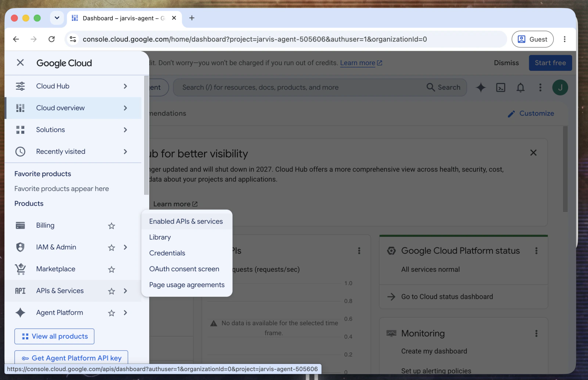588x380 pixels.
Task: Open the notifications bell
Action: (520, 87)
